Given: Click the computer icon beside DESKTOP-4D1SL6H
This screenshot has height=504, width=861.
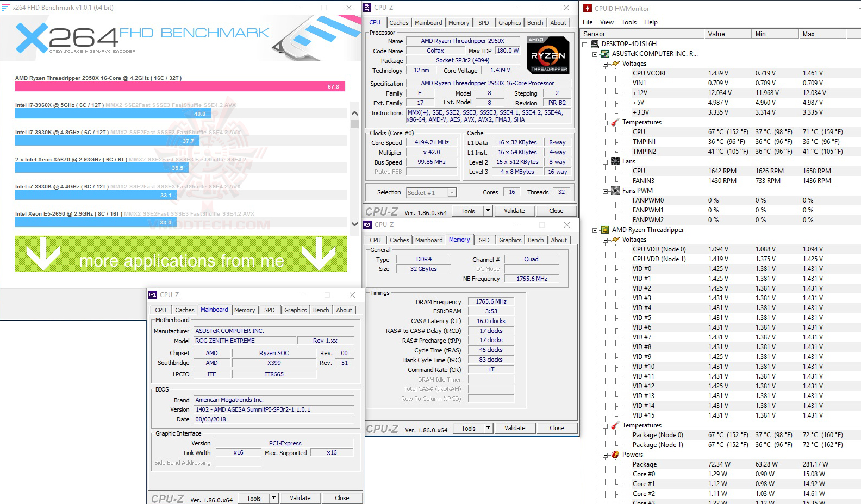Looking at the screenshot, I should pyautogui.click(x=595, y=44).
